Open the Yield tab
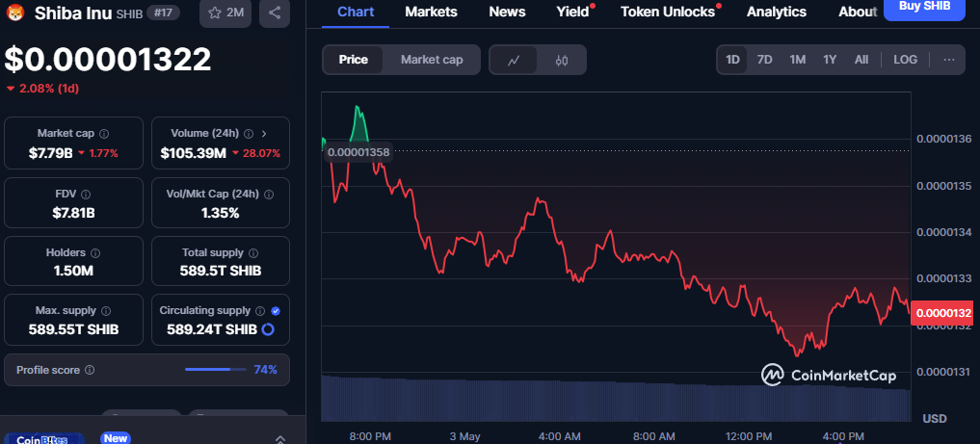980x444 pixels. tap(573, 12)
